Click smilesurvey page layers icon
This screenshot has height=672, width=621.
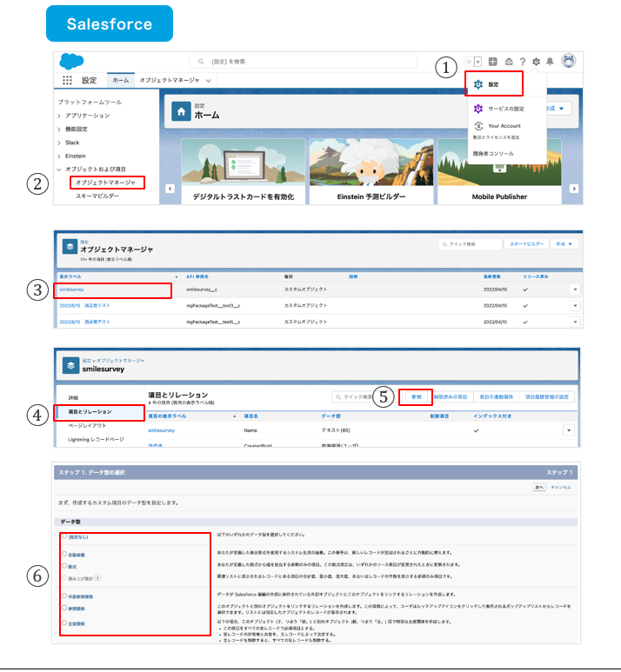point(70,366)
